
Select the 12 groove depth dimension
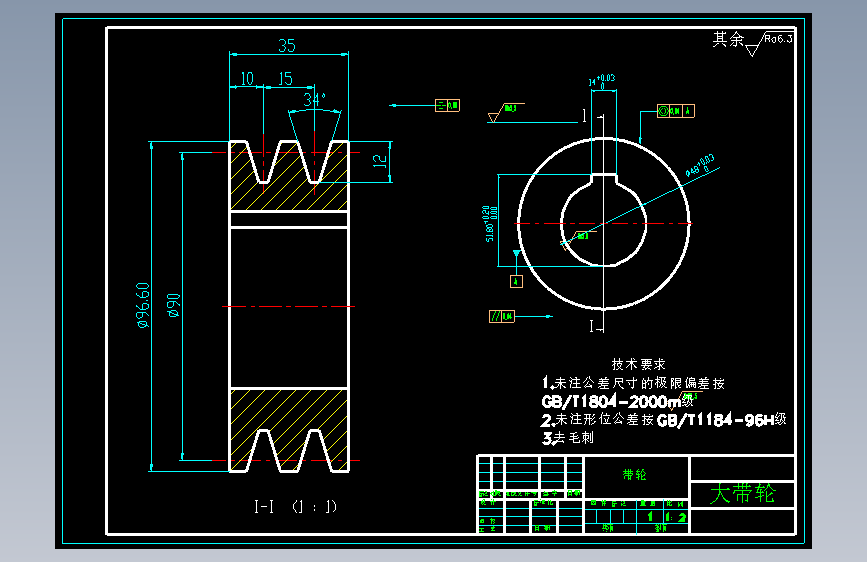(x=380, y=161)
